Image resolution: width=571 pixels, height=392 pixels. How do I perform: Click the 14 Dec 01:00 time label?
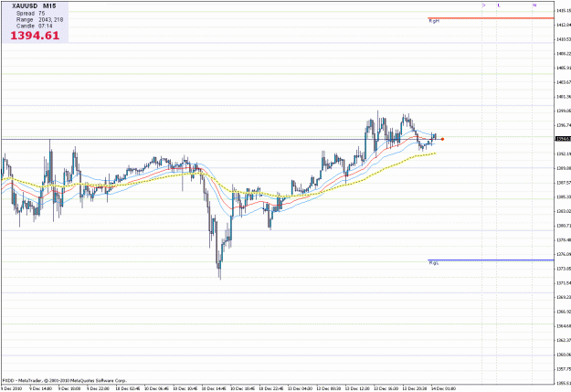tap(443, 388)
